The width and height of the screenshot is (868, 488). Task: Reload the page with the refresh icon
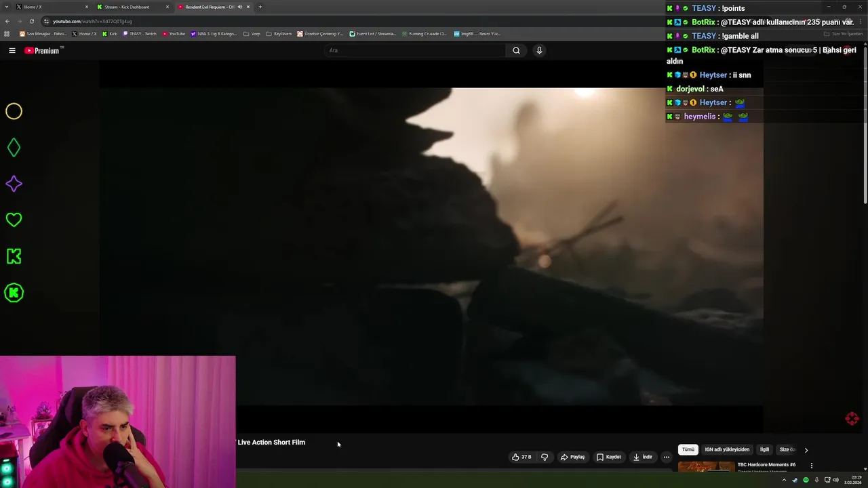31,21
